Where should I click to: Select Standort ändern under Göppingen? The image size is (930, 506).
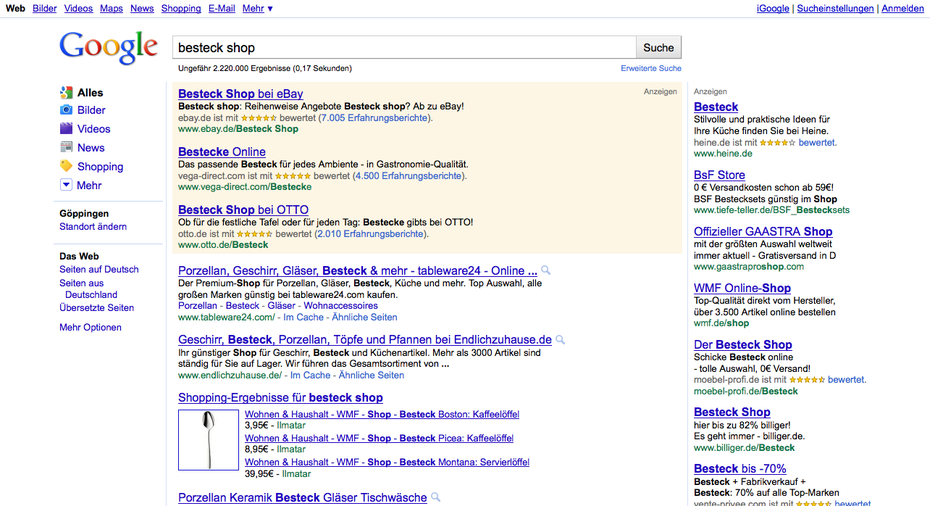coord(93,227)
